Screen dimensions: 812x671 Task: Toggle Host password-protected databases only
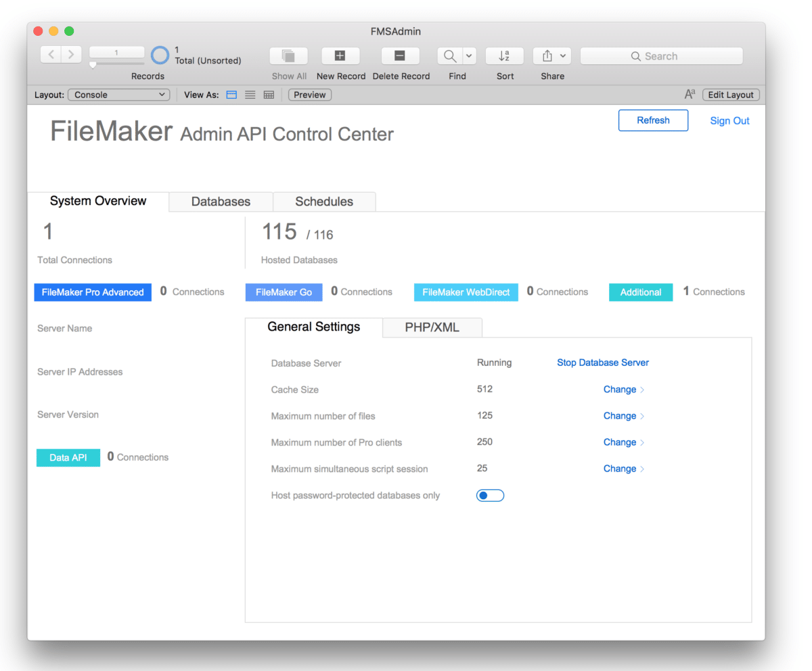(490, 495)
